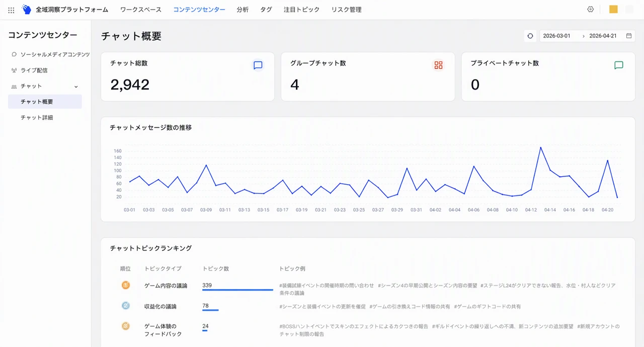Viewport: 644px width, 347px height.
Task: Open リスク管理 in top navigation
Action: pyautogui.click(x=346, y=10)
